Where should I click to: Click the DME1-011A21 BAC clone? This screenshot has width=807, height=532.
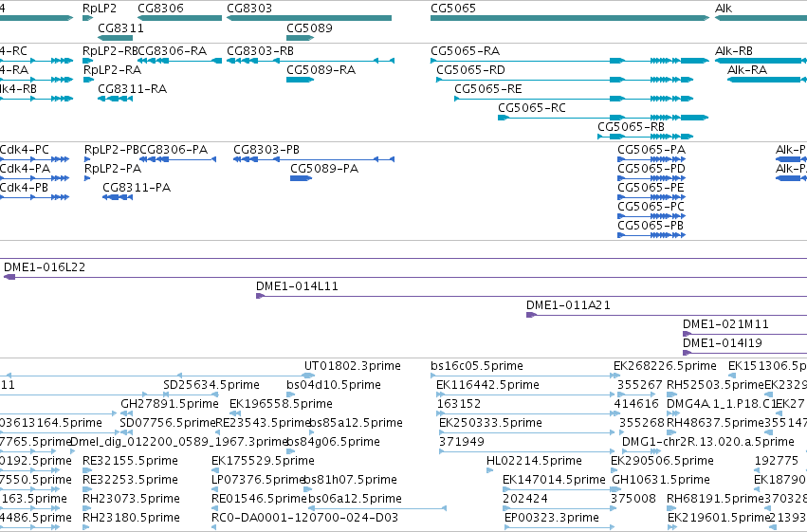pyautogui.click(x=667, y=316)
